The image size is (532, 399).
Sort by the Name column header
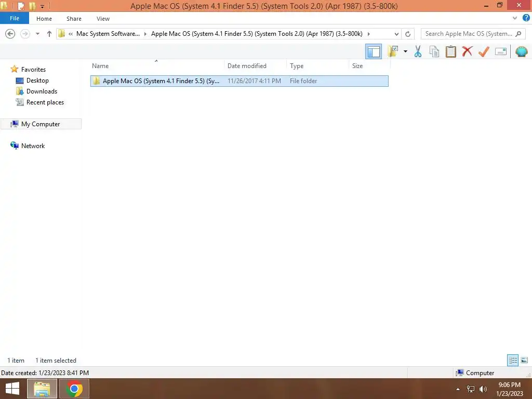tap(100, 66)
